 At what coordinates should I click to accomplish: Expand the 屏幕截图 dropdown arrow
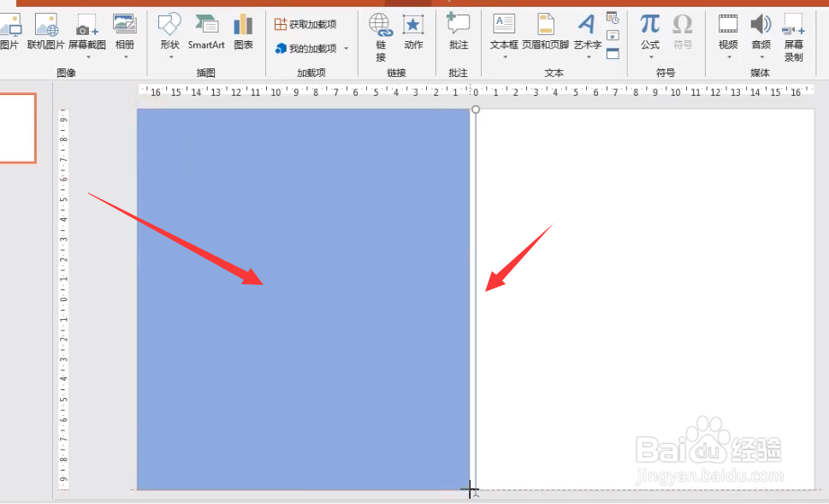pyautogui.click(x=88, y=57)
